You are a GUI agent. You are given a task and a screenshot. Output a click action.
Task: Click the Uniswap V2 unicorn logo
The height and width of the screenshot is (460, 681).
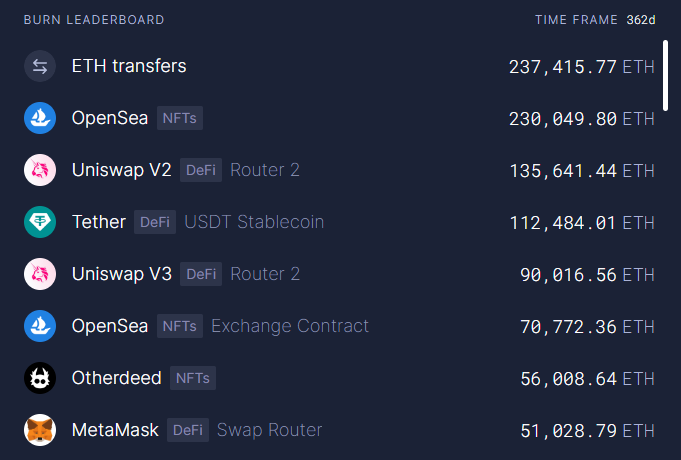[40, 170]
